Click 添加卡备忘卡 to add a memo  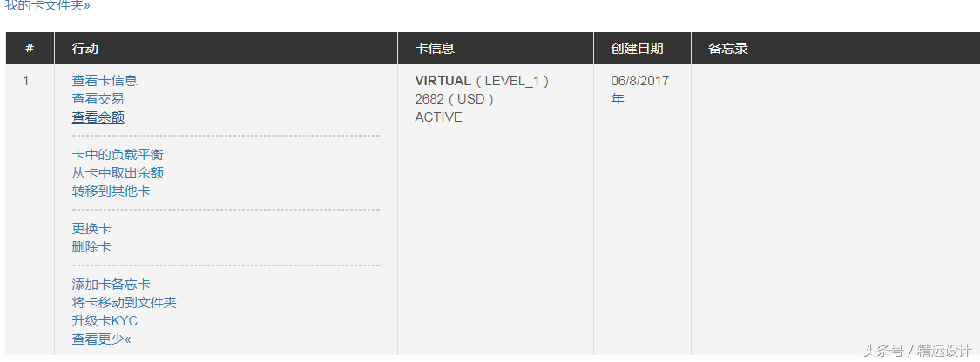click(x=111, y=285)
